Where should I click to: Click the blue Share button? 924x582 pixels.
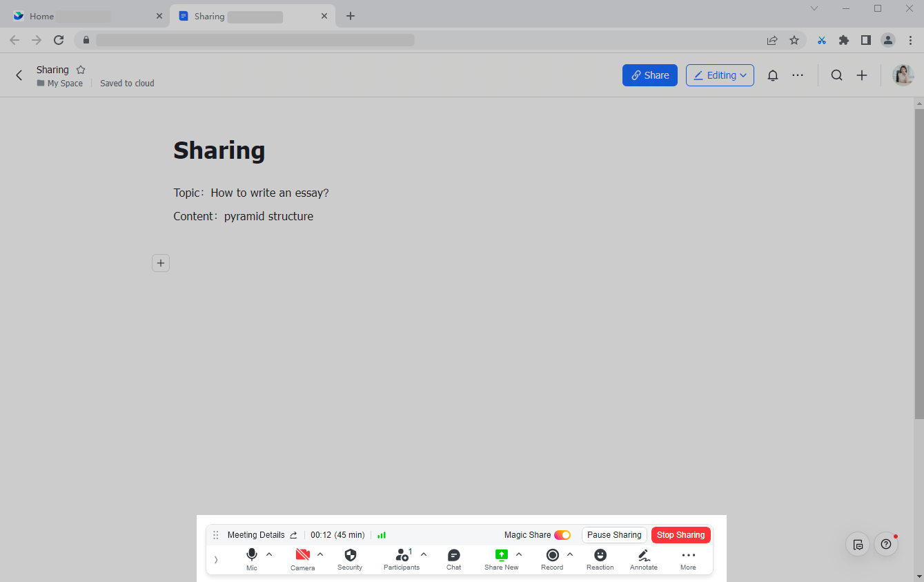tap(649, 75)
